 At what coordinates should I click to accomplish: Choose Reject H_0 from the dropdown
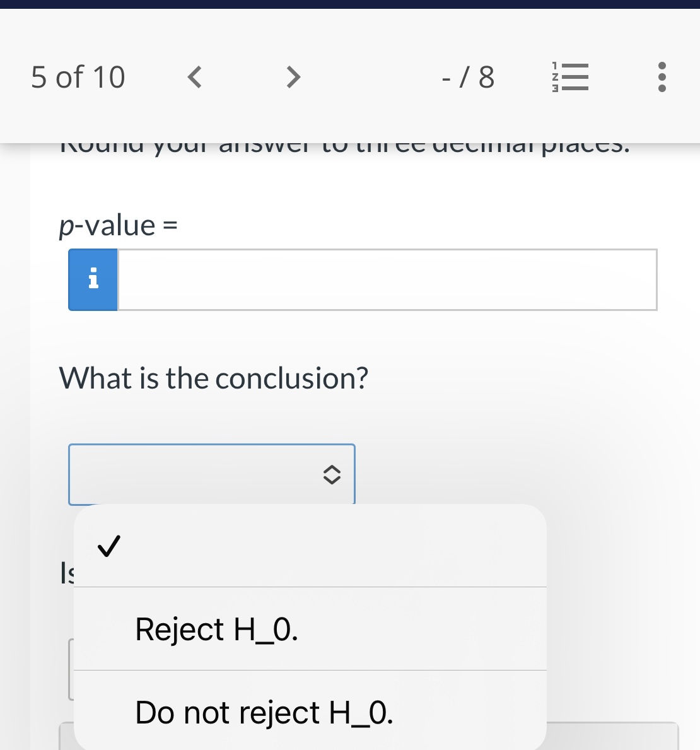point(217,628)
